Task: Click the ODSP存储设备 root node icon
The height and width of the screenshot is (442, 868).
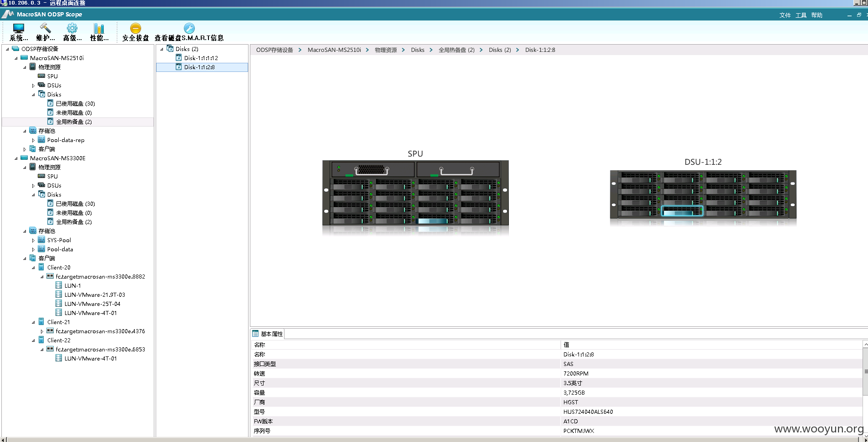Action: (15, 49)
